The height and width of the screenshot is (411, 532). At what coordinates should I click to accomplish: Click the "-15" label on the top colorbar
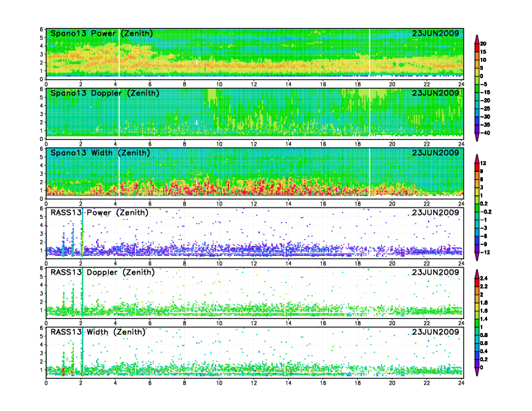[x=485, y=93]
